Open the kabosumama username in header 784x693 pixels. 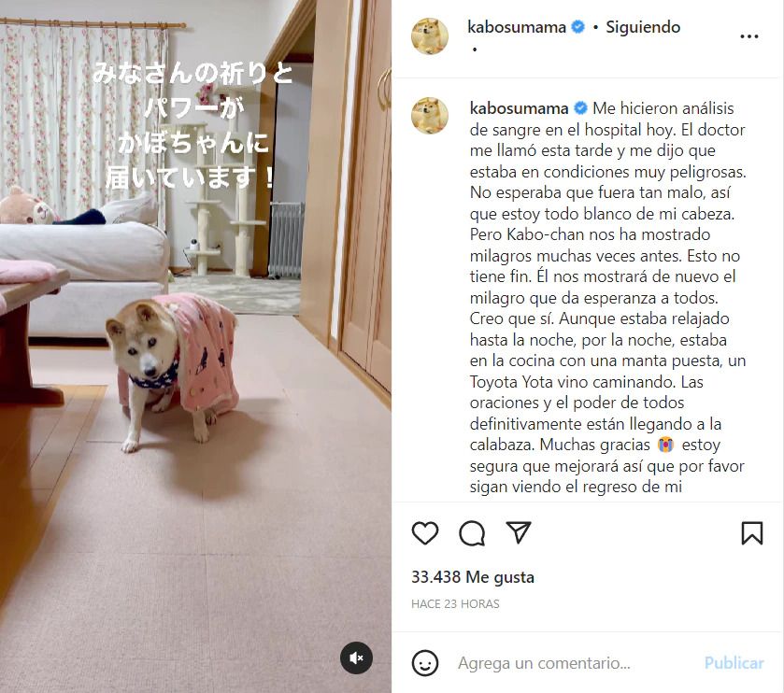(517, 27)
